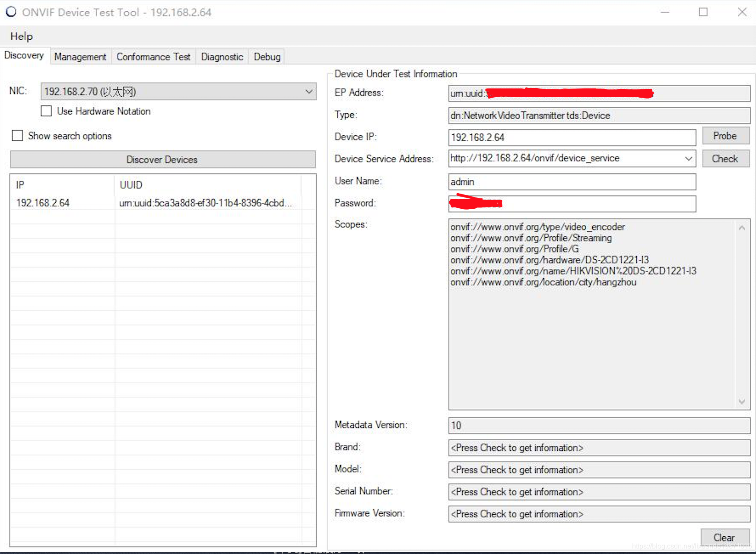This screenshot has width=756, height=554.
Task: Click the User Name field containing admin
Action: point(572,182)
